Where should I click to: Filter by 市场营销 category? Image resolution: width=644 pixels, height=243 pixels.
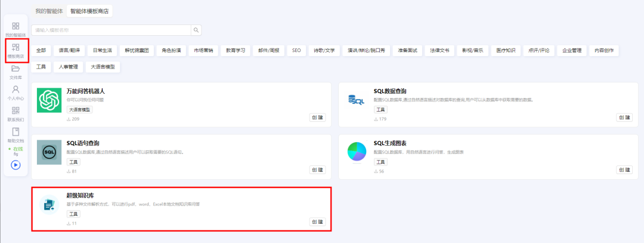pos(203,51)
